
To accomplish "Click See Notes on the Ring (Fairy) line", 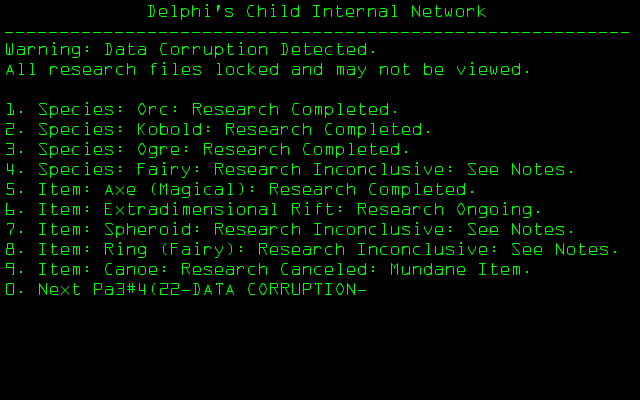I will [574, 249].
